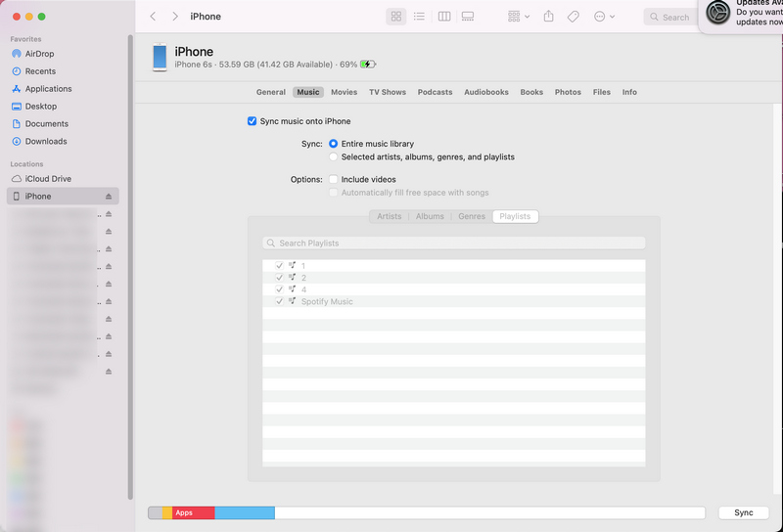Switch to the Podcasts tab
The width and height of the screenshot is (783, 532).
click(435, 92)
